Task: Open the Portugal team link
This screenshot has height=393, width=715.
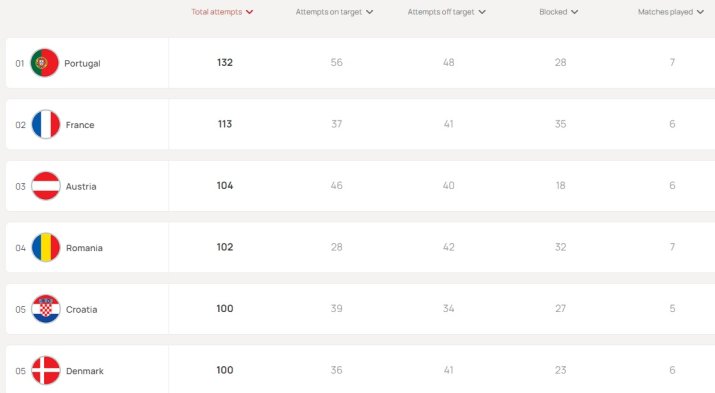Action: (x=82, y=63)
